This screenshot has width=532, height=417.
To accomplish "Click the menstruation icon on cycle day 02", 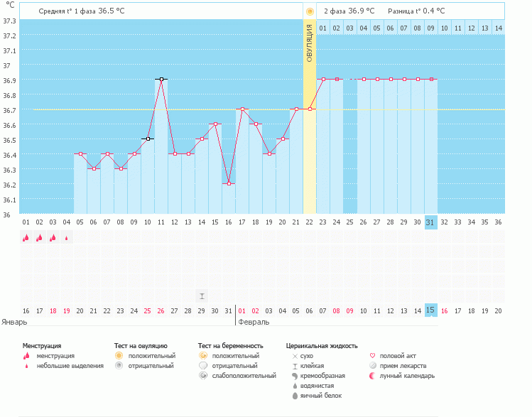I will [x=39, y=237].
